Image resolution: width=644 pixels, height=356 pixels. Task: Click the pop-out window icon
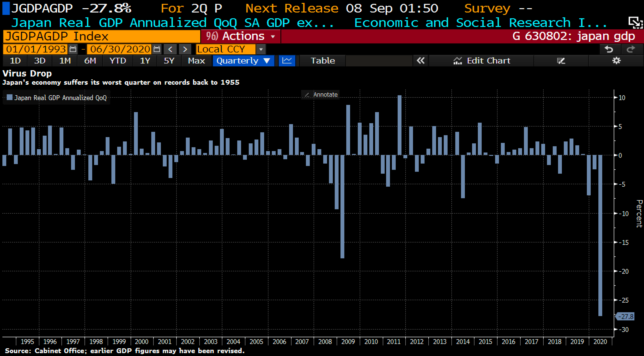pyautogui.click(x=636, y=23)
